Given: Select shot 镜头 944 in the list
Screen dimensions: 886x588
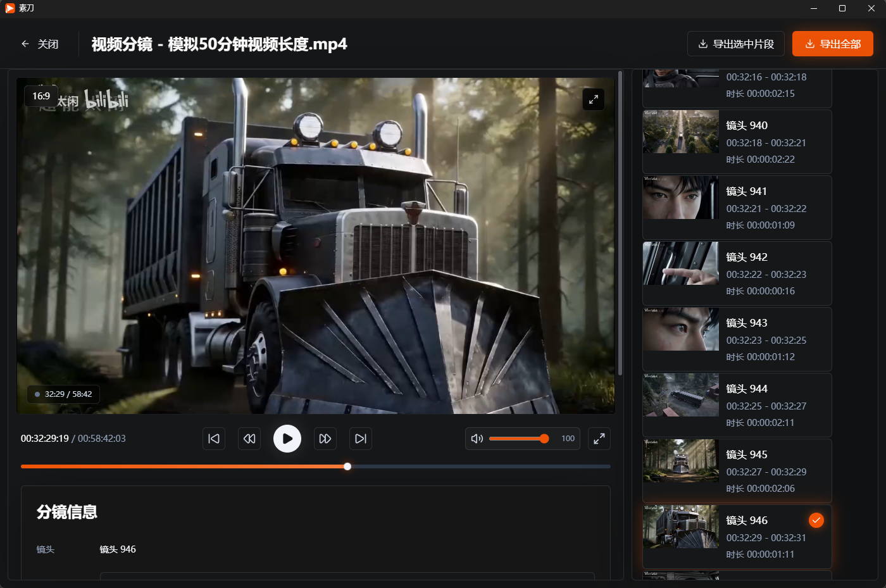Looking at the screenshot, I should click(x=737, y=405).
